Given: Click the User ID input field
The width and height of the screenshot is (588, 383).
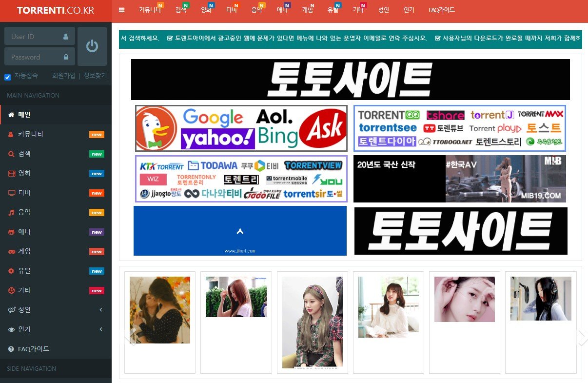Looking at the screenshot, I should coord(39,36).
